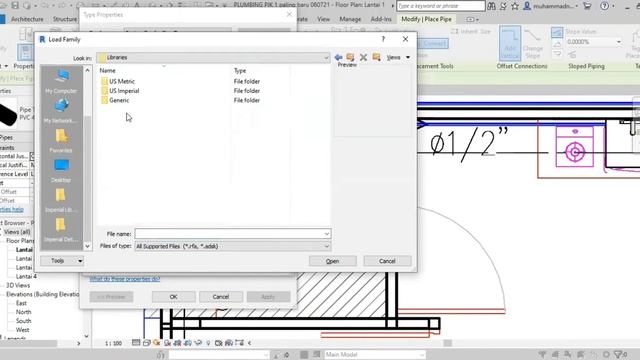Screen dimensions: 640x360
Task: Open the Views dropdown in Load Family
Action: point(398,58)
